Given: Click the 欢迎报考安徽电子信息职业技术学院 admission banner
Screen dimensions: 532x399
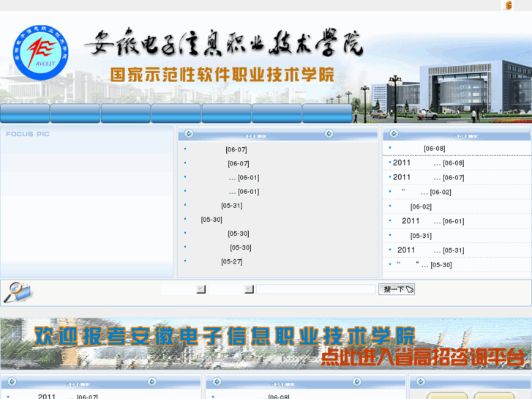Looking at the screenshot, I should [266, 343].
